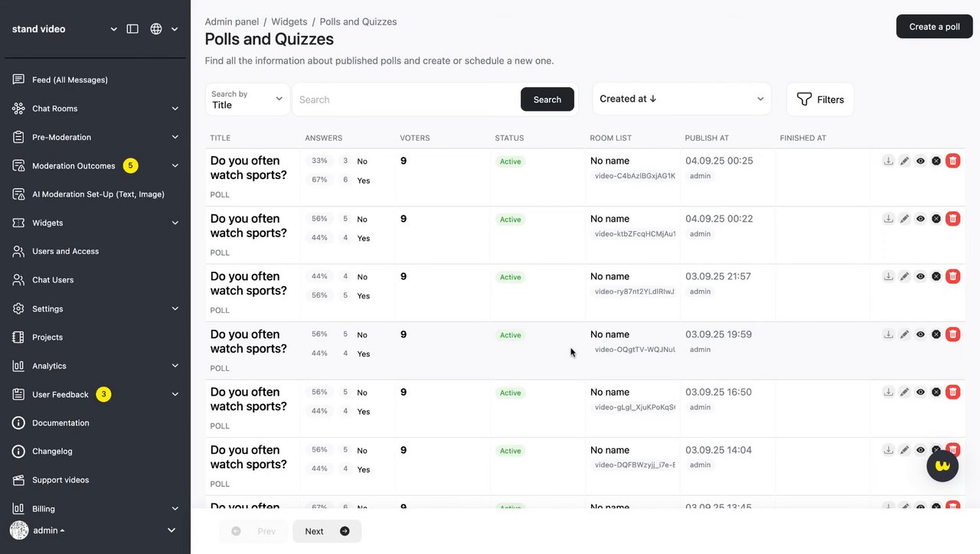Viewport: 980px width, 554px height.
Task: Toggle visibility of the 03.09.25 16:50 poll
Action: pyautogui.click(x=920, y=392)
